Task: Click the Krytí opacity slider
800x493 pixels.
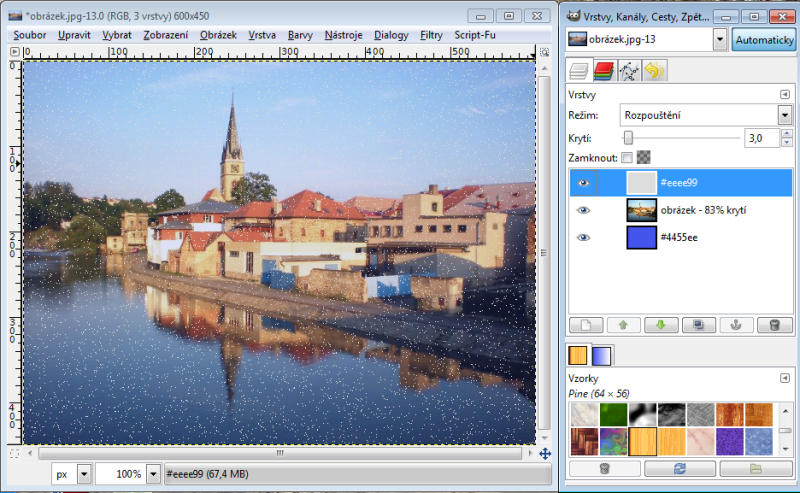Action: tap(680, 138)
